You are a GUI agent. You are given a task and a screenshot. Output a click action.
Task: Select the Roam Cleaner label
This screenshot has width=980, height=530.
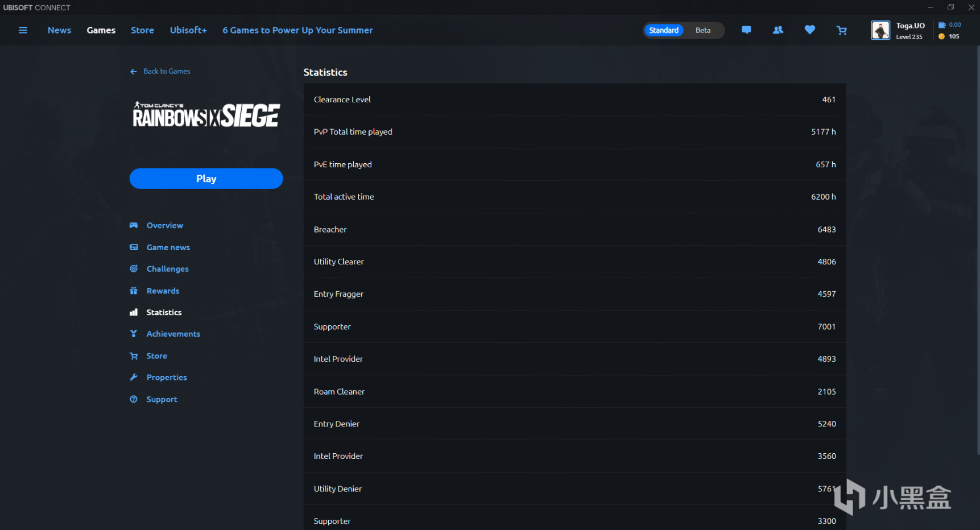coord(340,392)
